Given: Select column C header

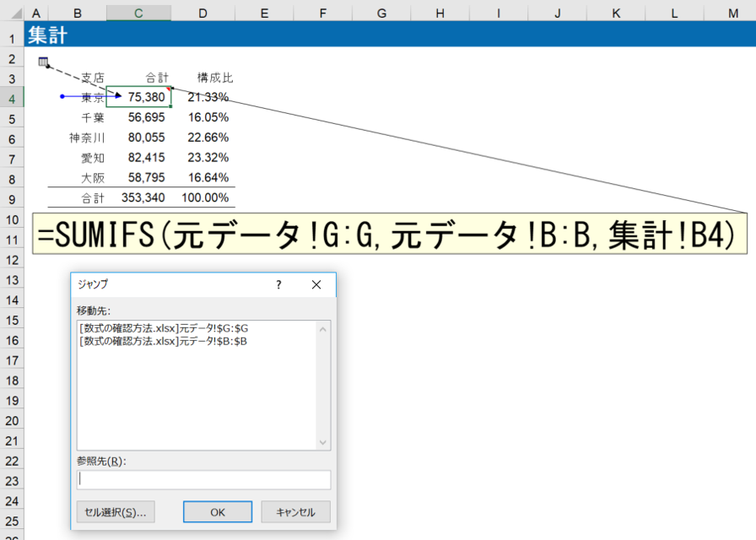Looking at the screenshot, I should [138, 13].
